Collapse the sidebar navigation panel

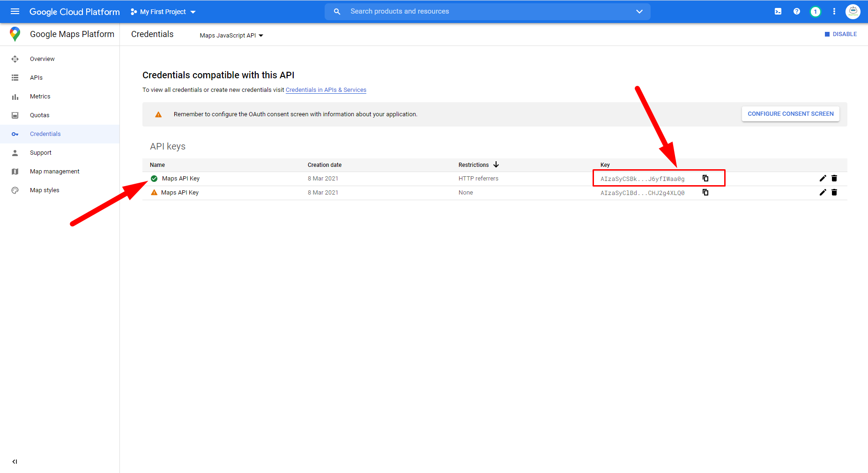coord(15,462)
